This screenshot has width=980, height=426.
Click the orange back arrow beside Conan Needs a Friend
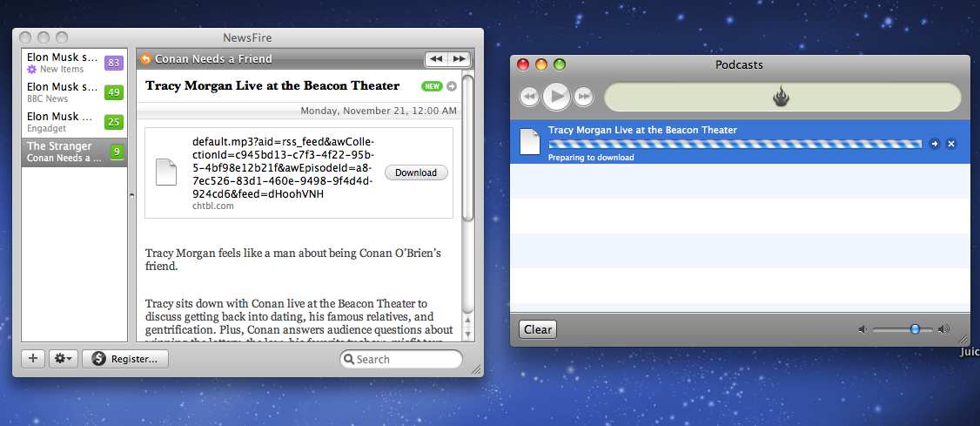145,58
